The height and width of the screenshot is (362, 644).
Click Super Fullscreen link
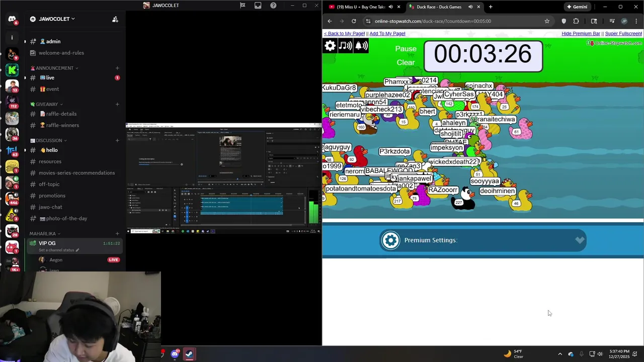pos(623,34)
